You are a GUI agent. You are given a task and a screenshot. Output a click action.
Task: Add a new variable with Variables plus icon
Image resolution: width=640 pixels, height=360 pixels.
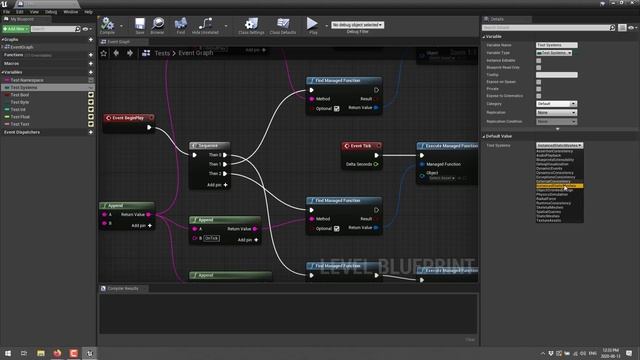(91, 72)
